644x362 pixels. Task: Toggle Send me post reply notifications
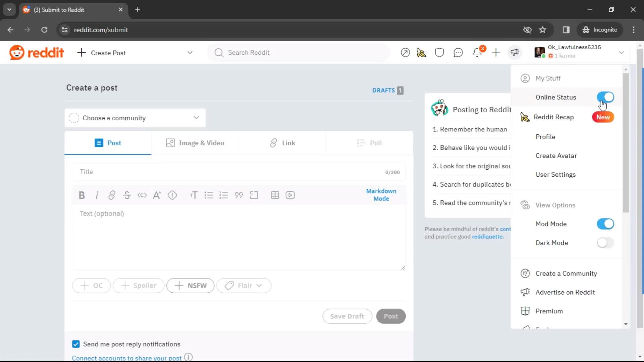pyautogui.click(x=75, y=344)
